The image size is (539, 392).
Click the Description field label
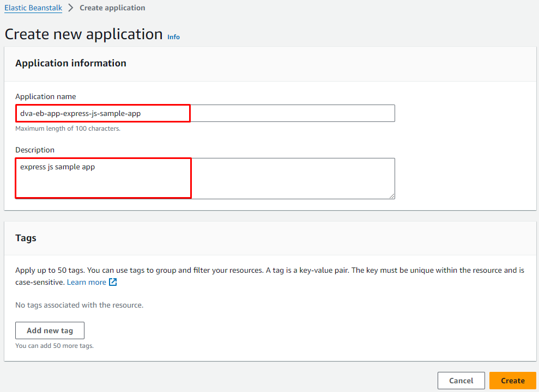coord(35,150)
